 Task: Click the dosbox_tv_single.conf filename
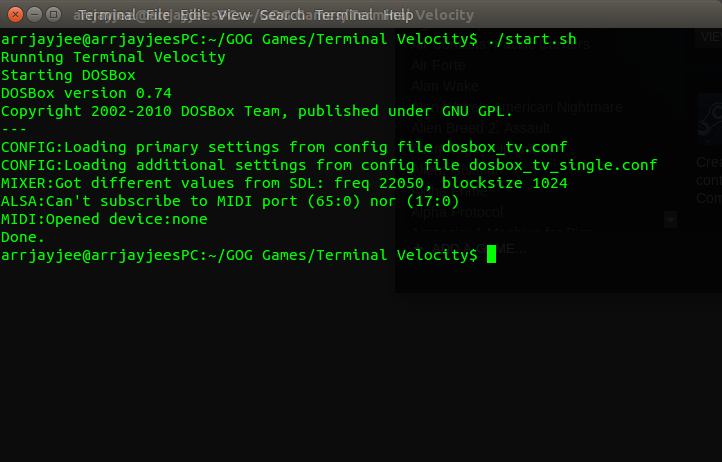tap(563, 165)
